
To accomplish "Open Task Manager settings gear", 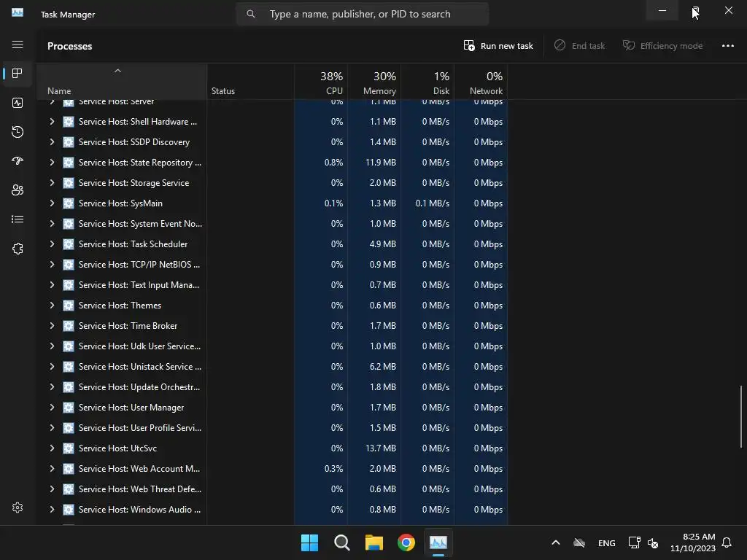I will click(x=18, y=507).
